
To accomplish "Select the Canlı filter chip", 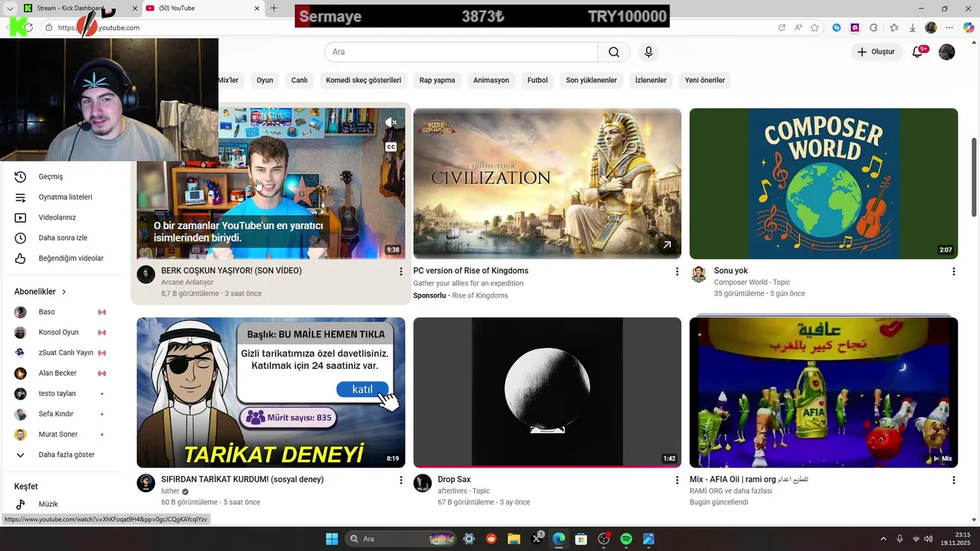I will click(299, 80).
